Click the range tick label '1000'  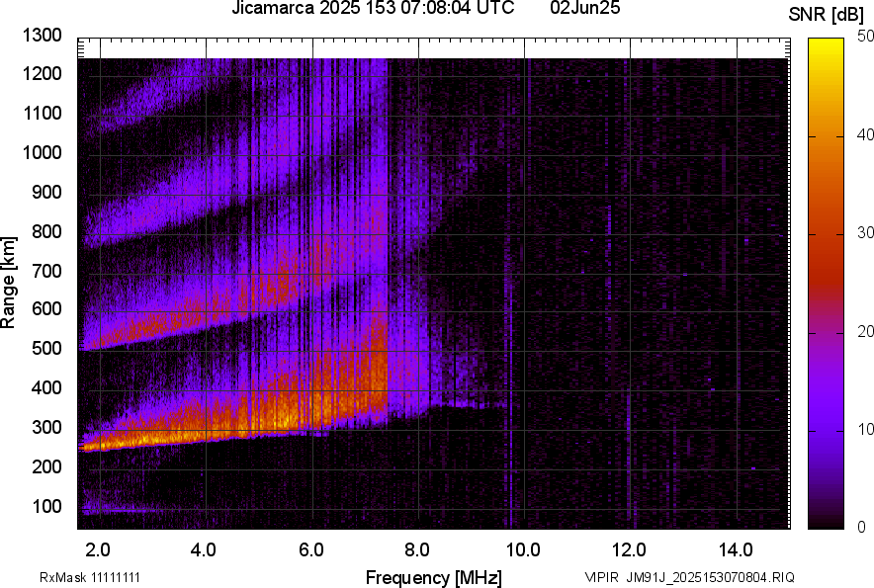(x=43, y=152)
